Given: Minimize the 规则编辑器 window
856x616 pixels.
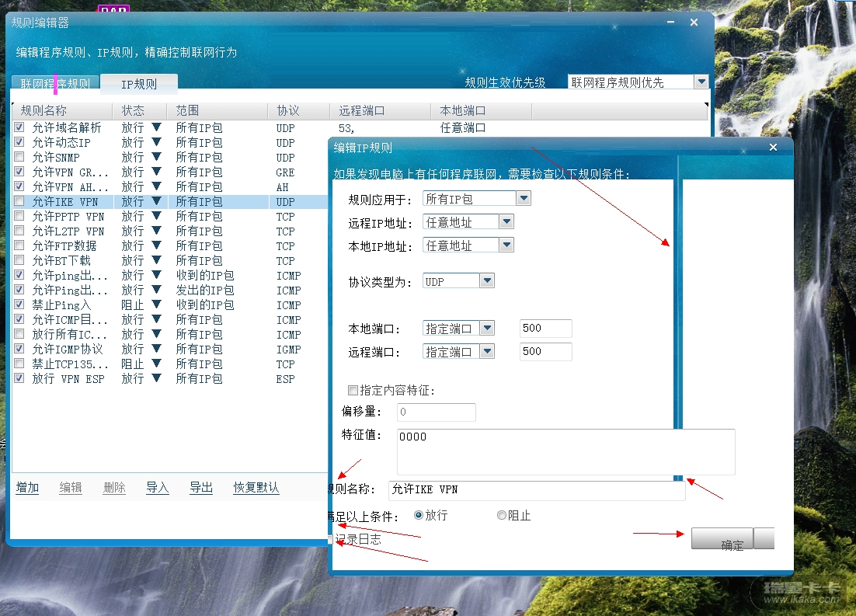Looking at the screenshot, I should pyautogui.click(x=671, y=23).
